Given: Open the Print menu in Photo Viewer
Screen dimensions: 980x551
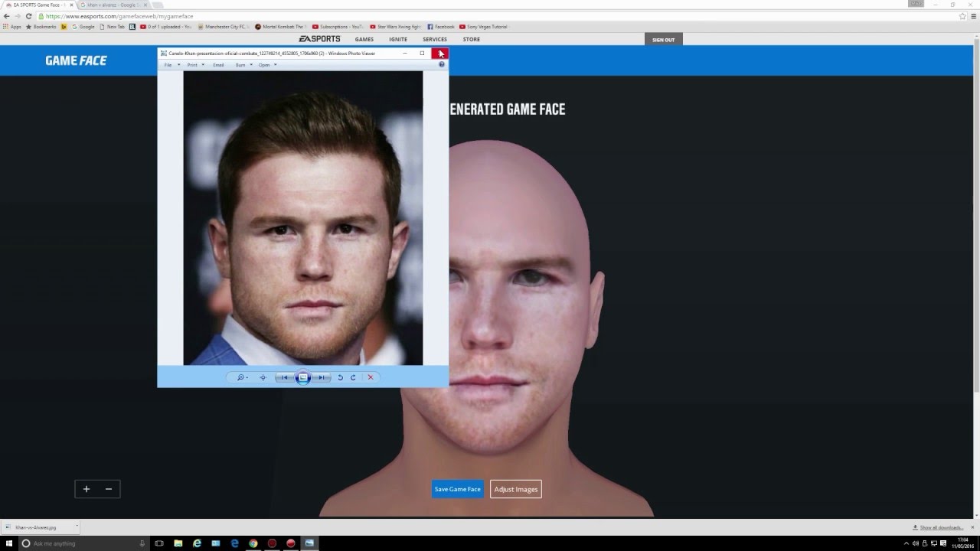Looking at the screenshot, I should (192, 64).
